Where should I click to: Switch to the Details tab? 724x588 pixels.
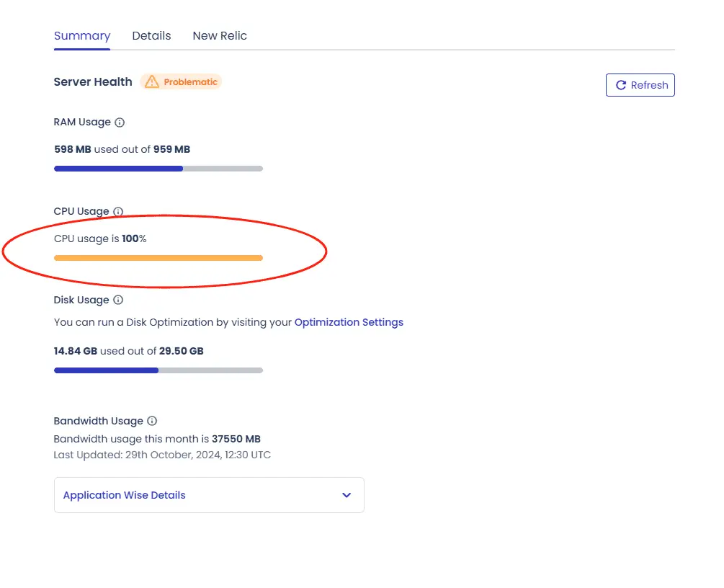tap(151, 35)
